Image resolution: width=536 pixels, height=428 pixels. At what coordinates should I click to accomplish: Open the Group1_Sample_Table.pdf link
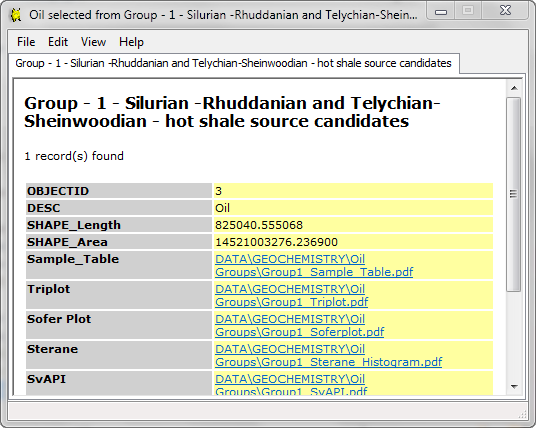point(314,266)
